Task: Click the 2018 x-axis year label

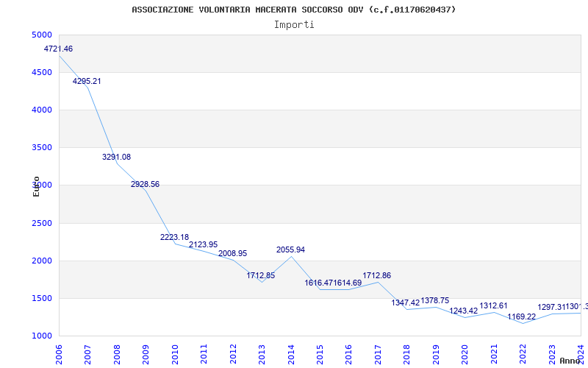Action: point(406,355)
